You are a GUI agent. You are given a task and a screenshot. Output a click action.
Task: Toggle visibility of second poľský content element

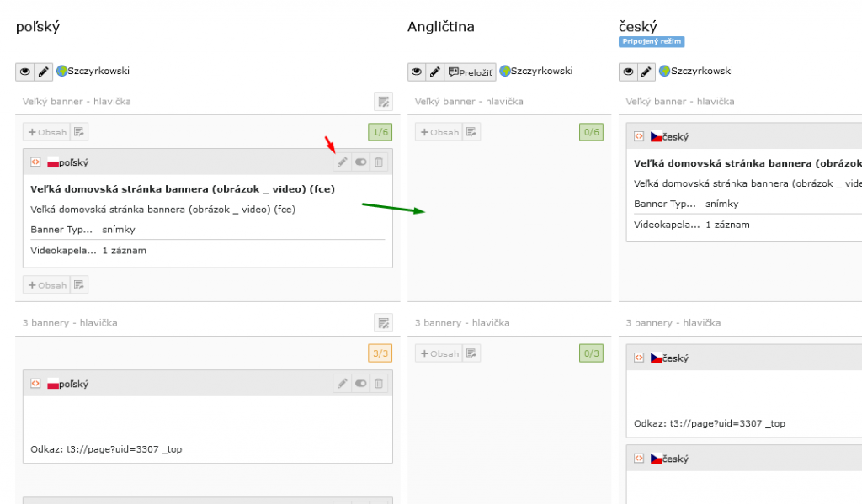[360, 384]
